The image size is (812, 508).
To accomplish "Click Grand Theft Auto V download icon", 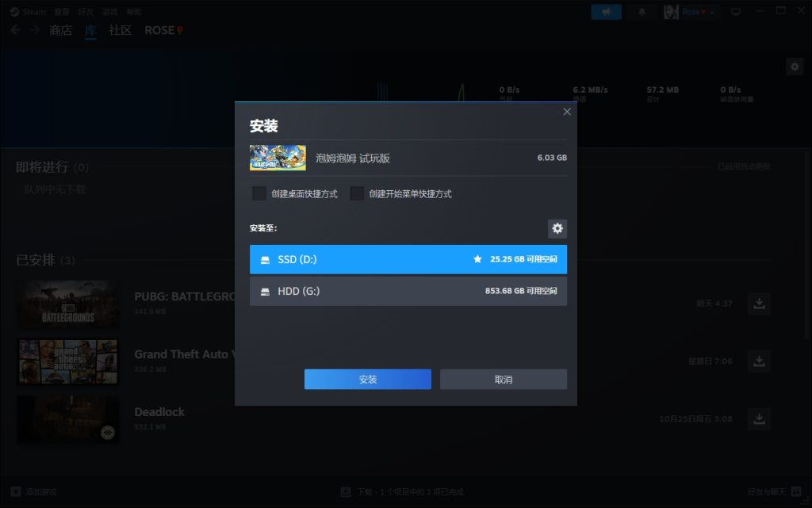I will coord(759,361).
